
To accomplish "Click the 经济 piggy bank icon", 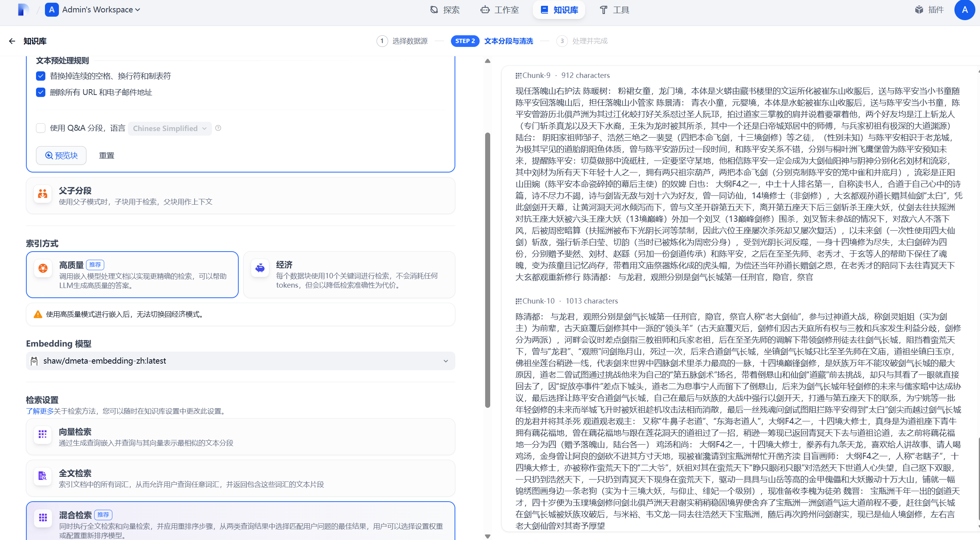I will (x=260, y=268).
